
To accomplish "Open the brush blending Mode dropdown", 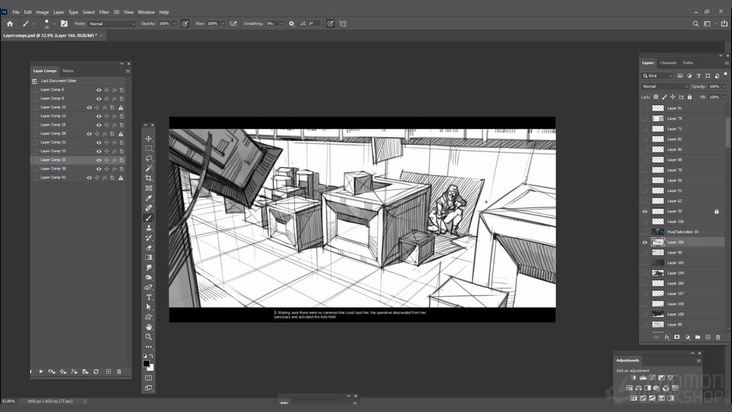I will (x=111, y=23).
